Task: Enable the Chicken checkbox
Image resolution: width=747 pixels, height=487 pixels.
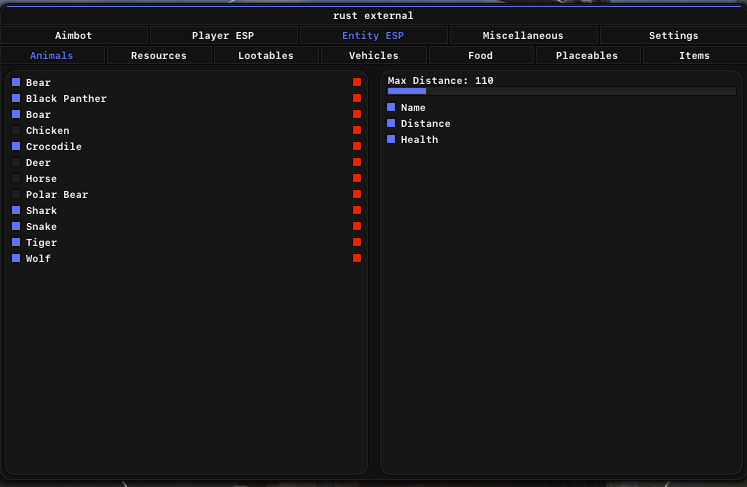Action: click(x=16, y=130)
